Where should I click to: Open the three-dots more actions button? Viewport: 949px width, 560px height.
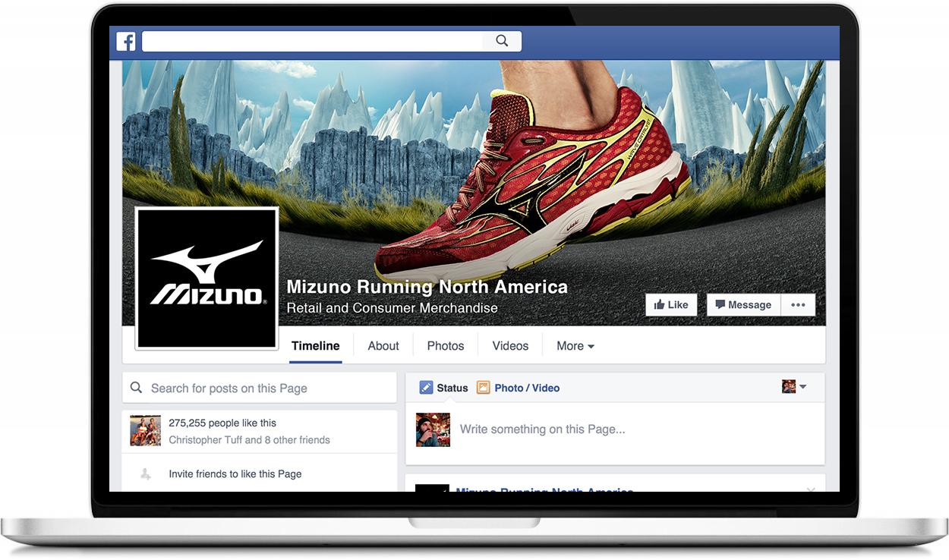pyautogui.click(x=797, y=305)
